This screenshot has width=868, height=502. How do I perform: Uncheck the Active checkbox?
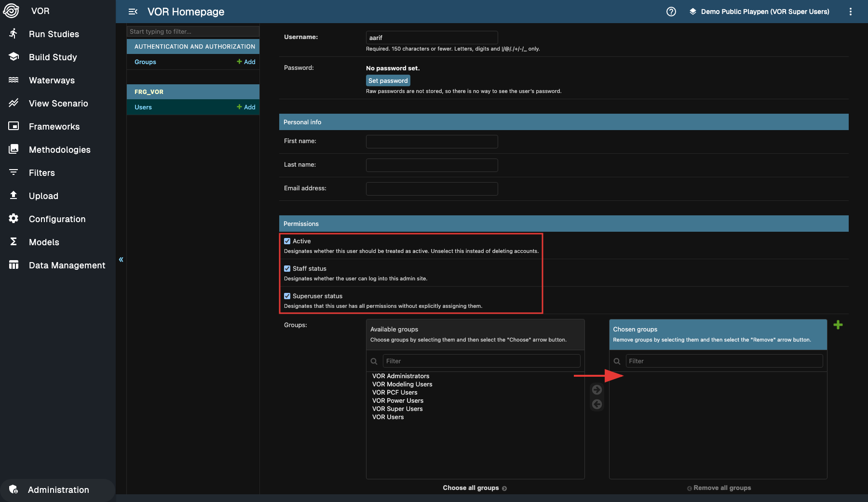tap(287, 241)
